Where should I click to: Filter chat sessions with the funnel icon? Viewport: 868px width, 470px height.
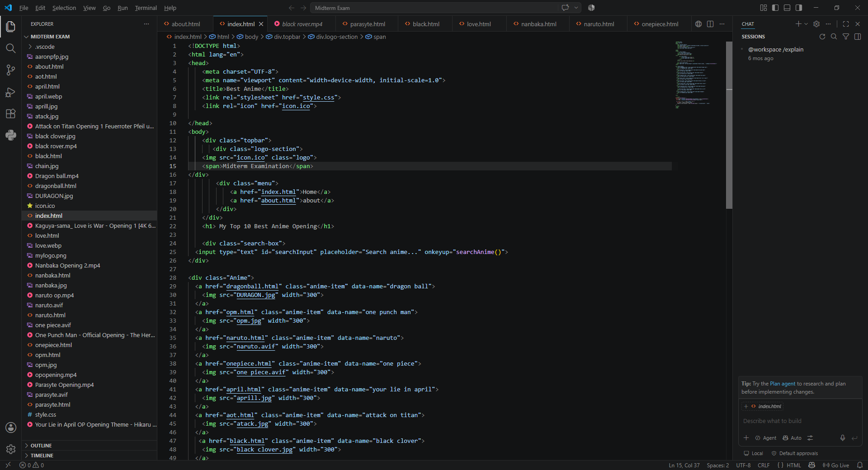coord(846,37)
